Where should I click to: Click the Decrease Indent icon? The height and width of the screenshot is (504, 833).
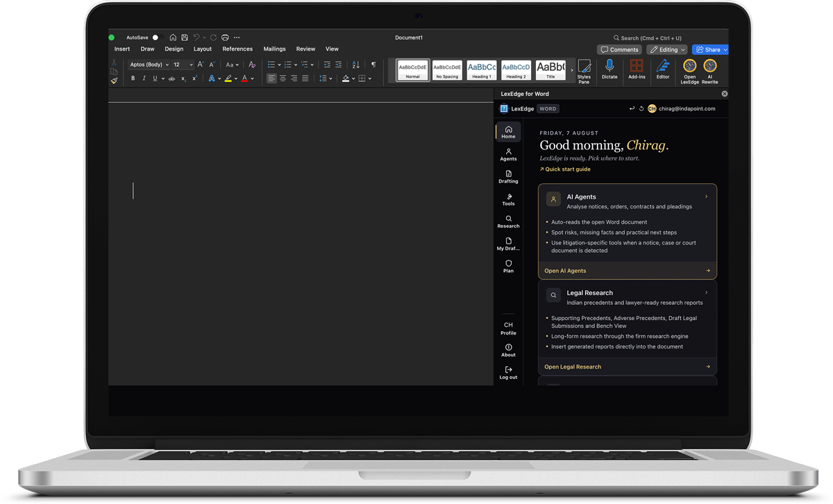327,65
